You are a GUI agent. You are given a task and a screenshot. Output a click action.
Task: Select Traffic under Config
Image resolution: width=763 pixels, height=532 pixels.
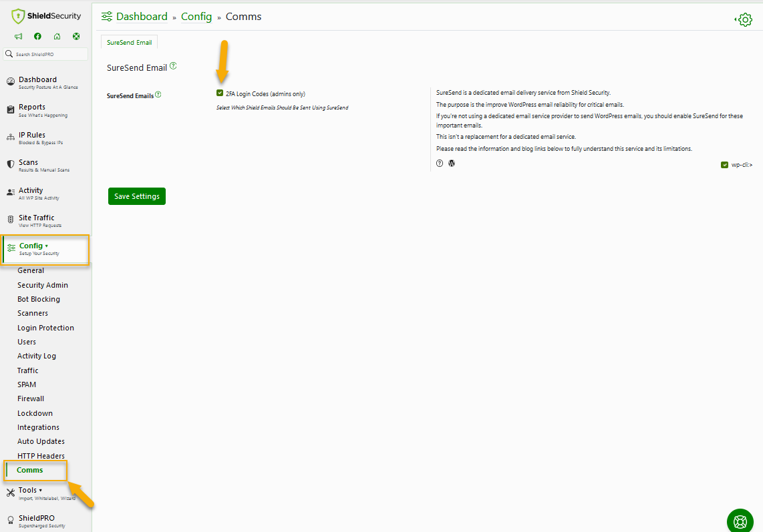tap(28, 370)
